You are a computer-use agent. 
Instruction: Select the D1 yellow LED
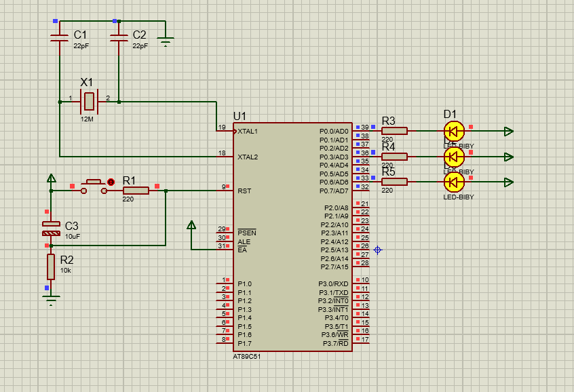pyautogui.click(x=454, y=131)
